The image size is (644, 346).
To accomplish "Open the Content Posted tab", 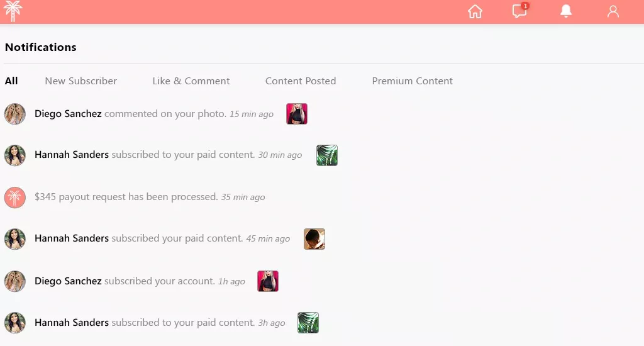I will tap(301, 81).
